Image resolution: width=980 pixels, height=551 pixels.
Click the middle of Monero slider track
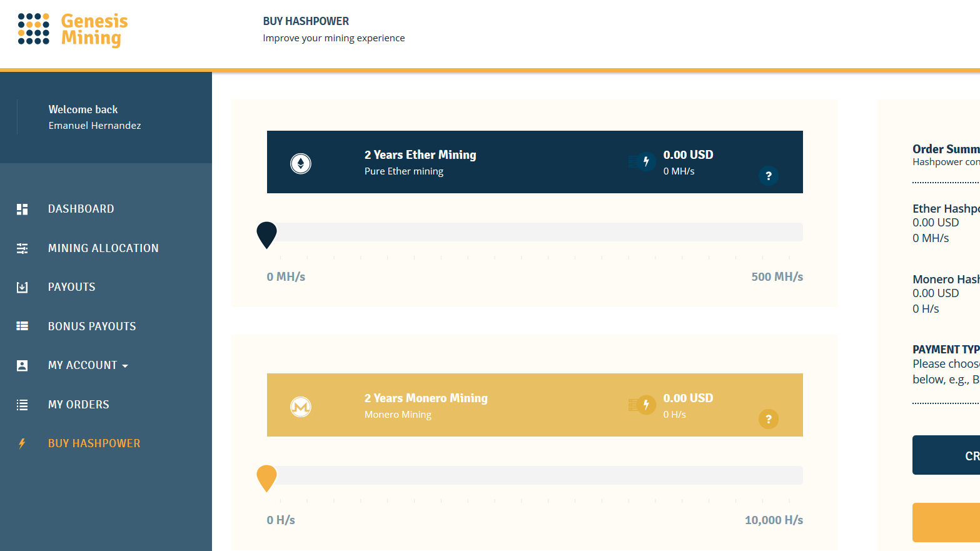tap(535, 475)
